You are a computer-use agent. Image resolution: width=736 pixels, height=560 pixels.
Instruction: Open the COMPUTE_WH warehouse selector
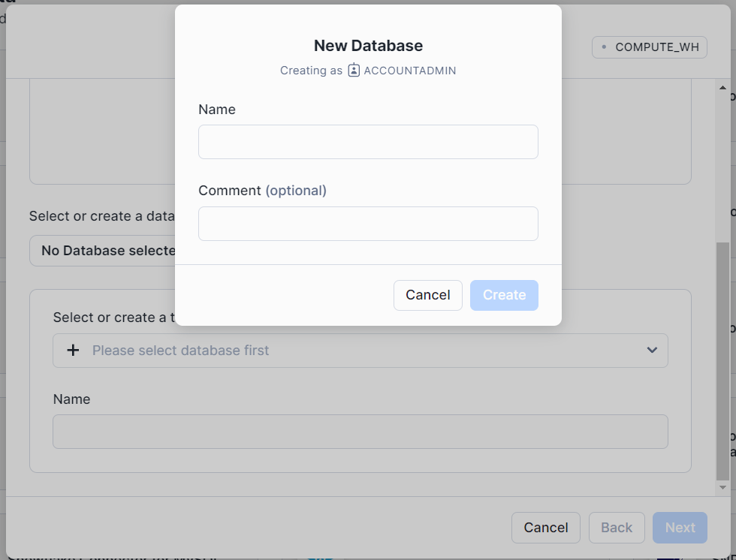(x=649, y=47)
